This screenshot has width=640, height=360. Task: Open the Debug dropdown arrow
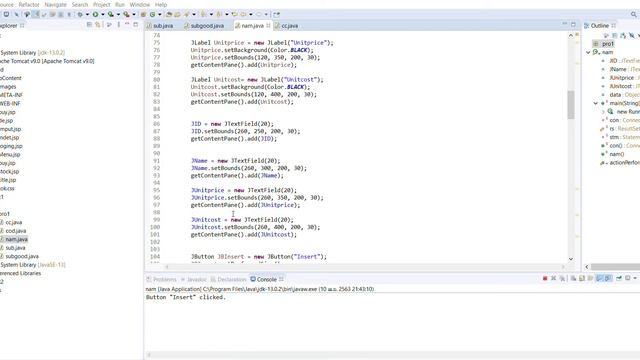pos(87,15)
